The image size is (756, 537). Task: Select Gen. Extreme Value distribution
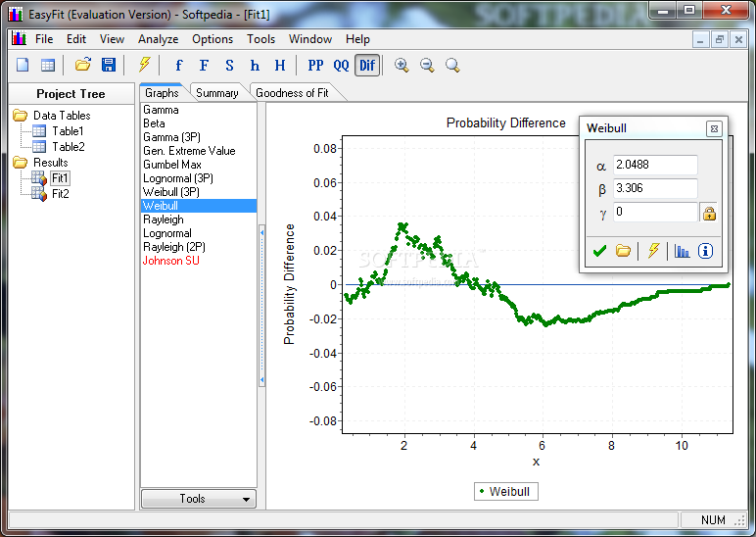(x=199, y=151)
